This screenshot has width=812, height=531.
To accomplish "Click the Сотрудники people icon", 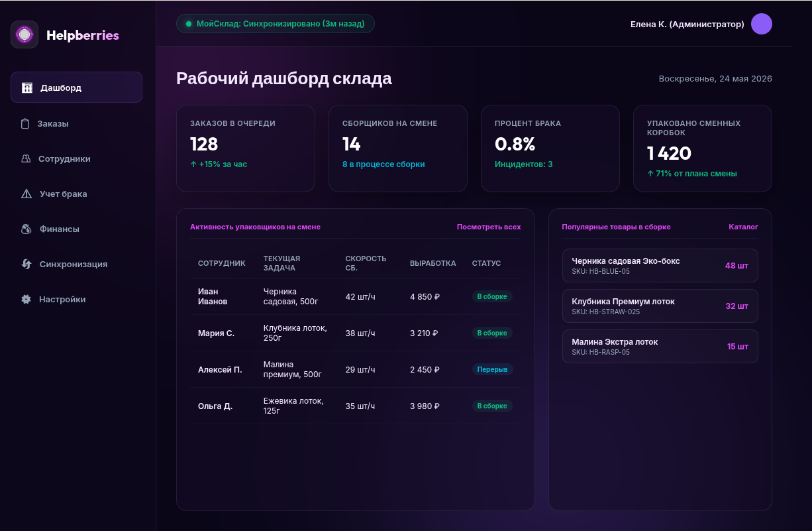I will 26,159.
